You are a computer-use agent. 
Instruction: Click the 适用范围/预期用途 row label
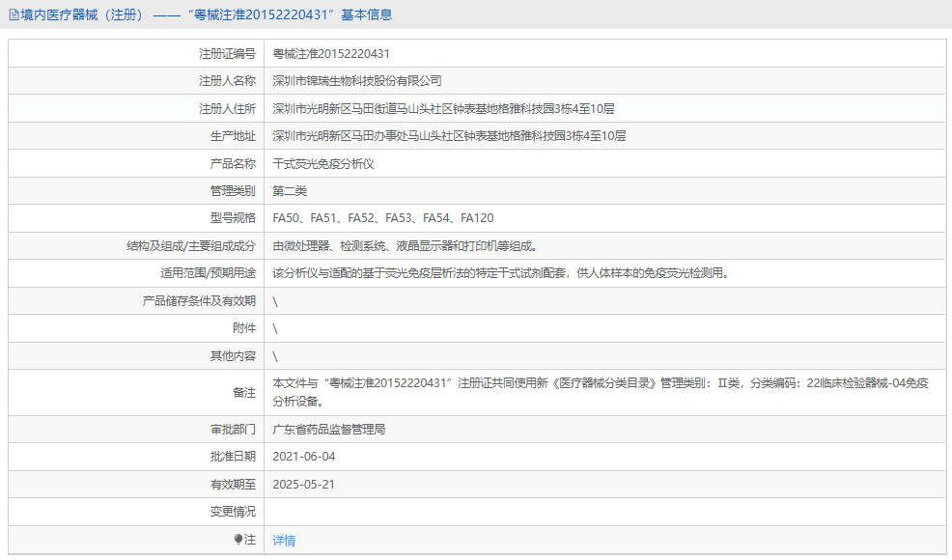pos(186,273)
